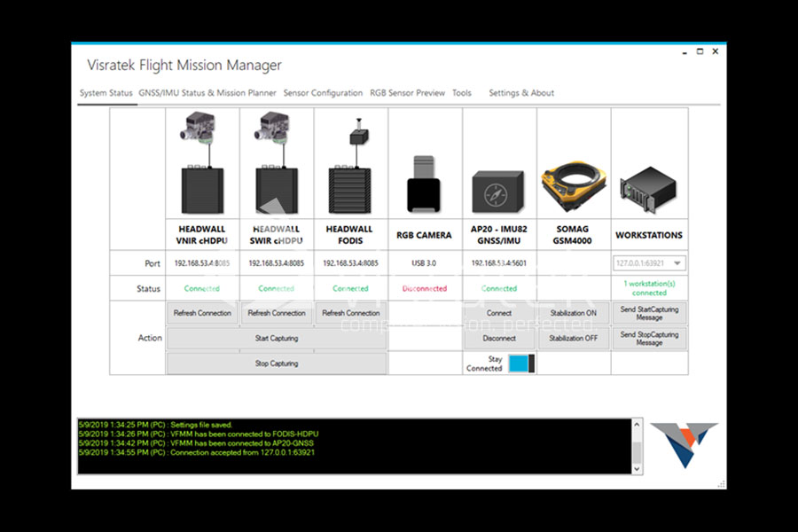Click the '1 workstation(s) connected' status
798x532 pixels.
[649, 288]
